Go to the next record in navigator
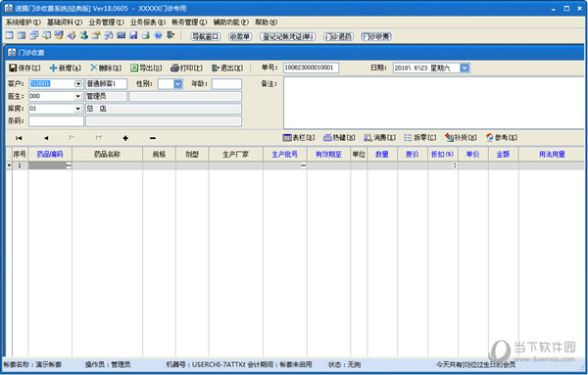 (72, 138)
